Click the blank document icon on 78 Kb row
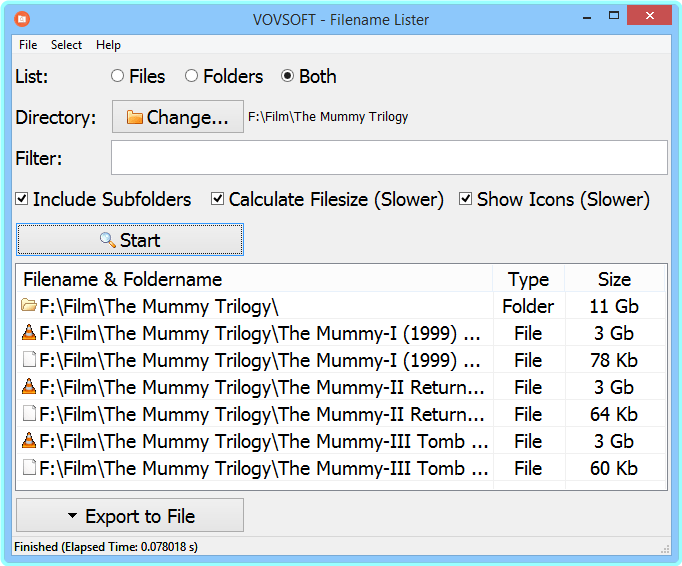 (x=29, y=361)
